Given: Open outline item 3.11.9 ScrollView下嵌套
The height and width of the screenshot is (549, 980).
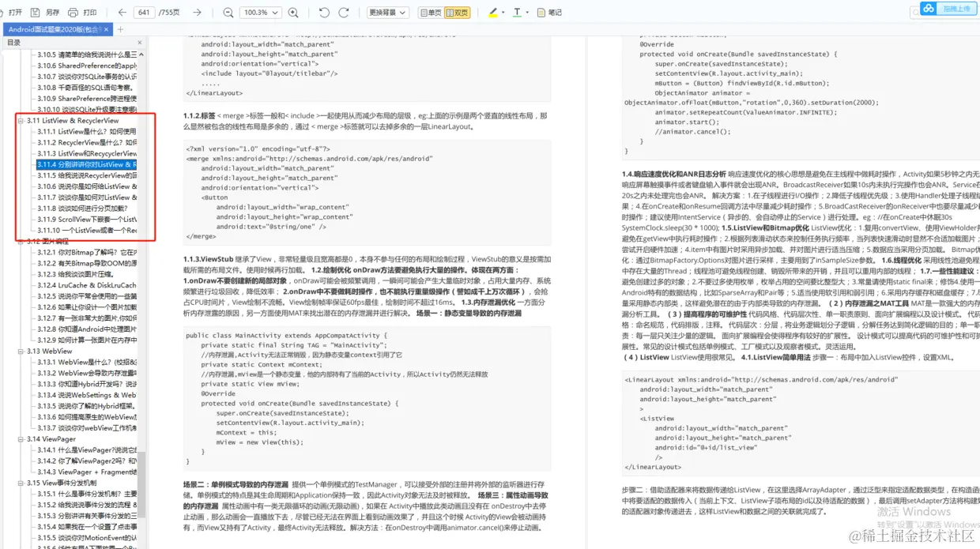Looking at the screenshot, I should 86,219.
